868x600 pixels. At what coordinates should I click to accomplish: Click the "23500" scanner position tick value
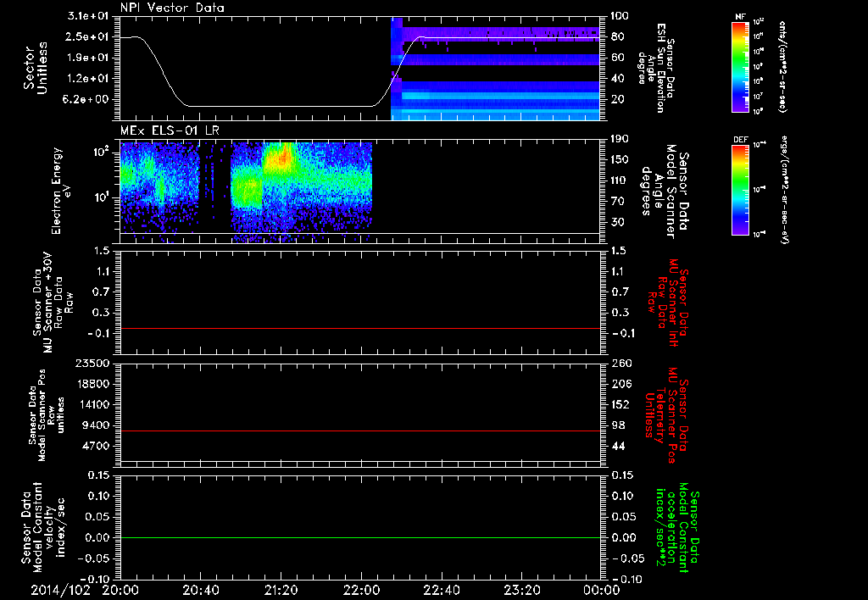click(92, 363)
